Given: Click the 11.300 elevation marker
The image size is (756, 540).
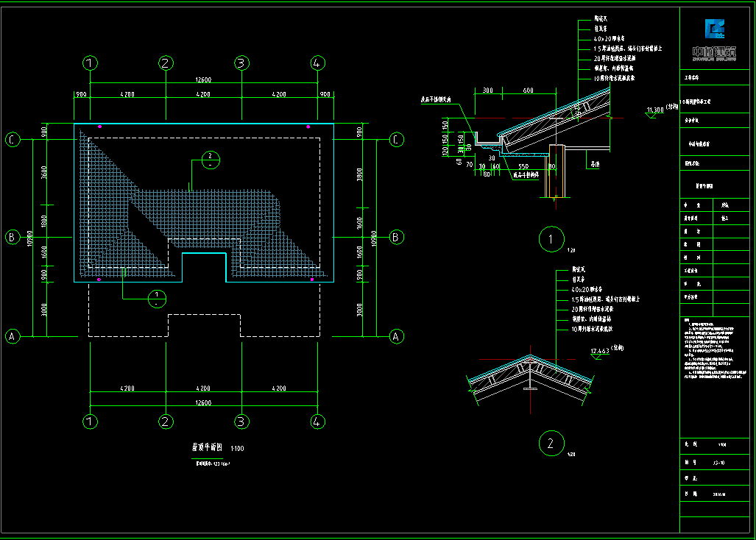Looking at the screenshot, I should tap(655, 112).
